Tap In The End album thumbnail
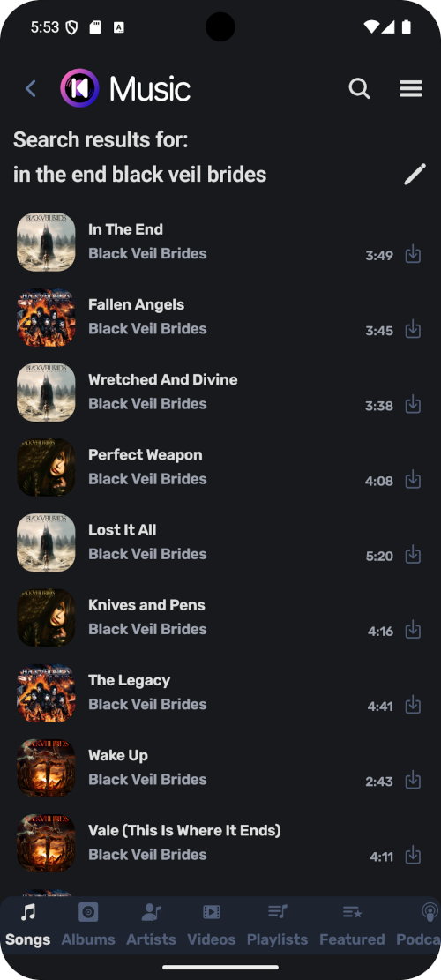This screenshot has width=441, height=980. tap(46, 242)
